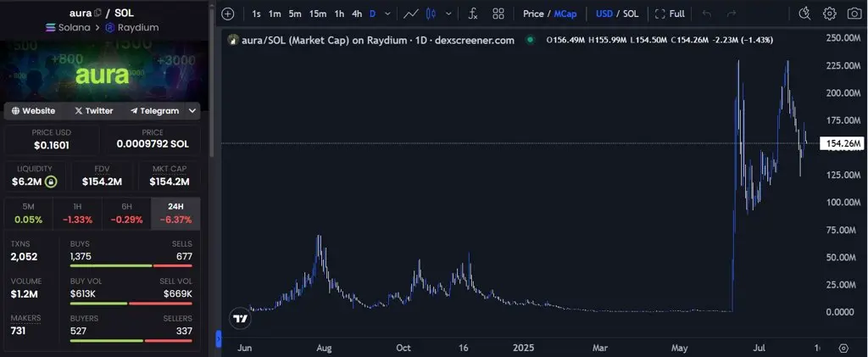Click the 2025 label on the time axis

526,349
